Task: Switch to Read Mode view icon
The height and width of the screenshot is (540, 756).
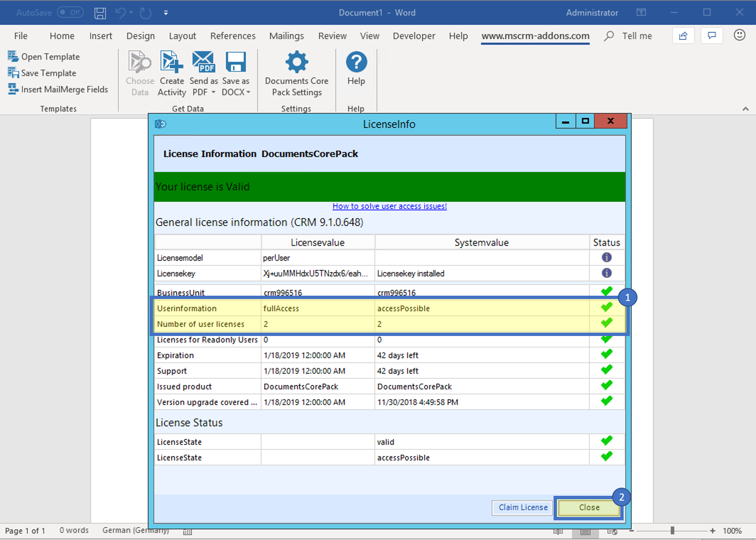Action: (x=558, y=531)
